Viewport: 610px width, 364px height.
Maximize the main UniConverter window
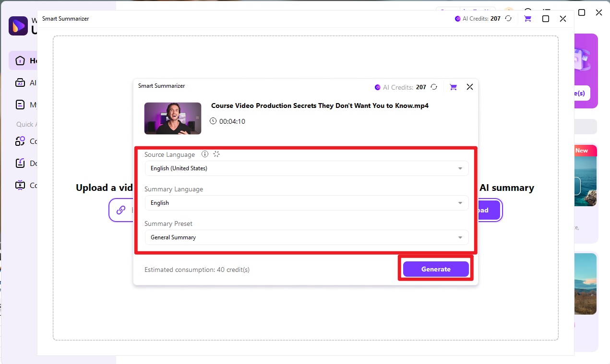click(582, 12)
